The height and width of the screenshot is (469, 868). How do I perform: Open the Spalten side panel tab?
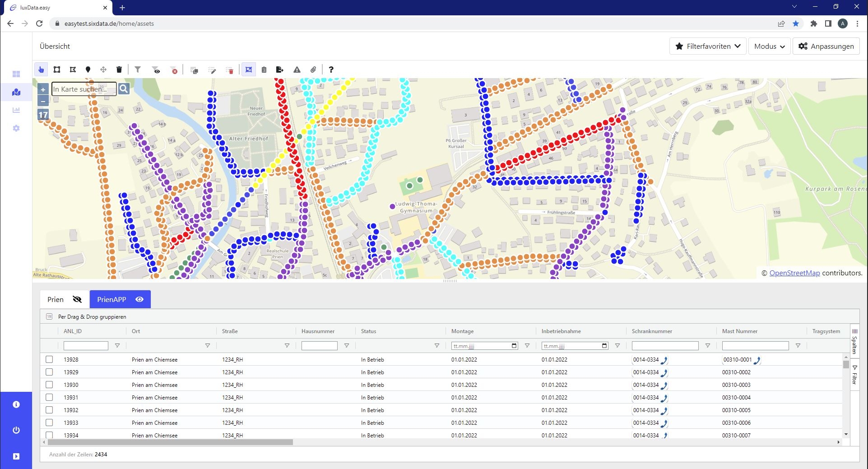[x=854, y=342]
